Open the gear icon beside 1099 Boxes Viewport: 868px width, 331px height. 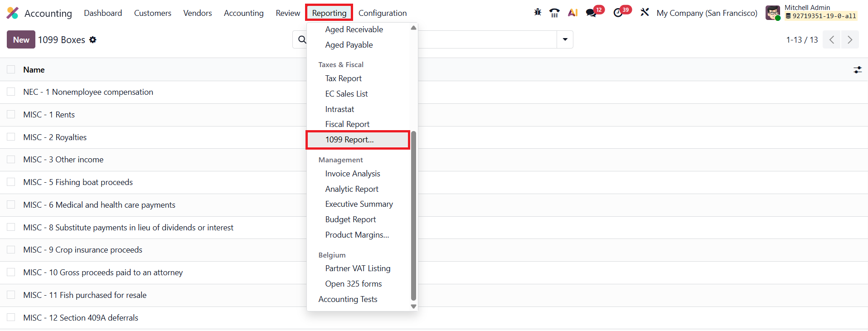coord(93,40)
